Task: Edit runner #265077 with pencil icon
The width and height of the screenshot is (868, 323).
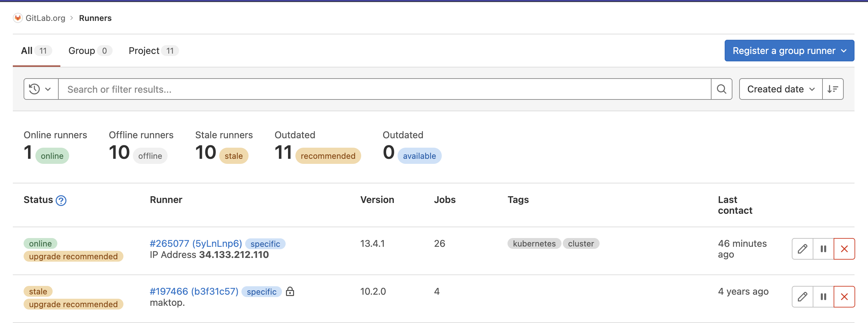Action: 802,249
